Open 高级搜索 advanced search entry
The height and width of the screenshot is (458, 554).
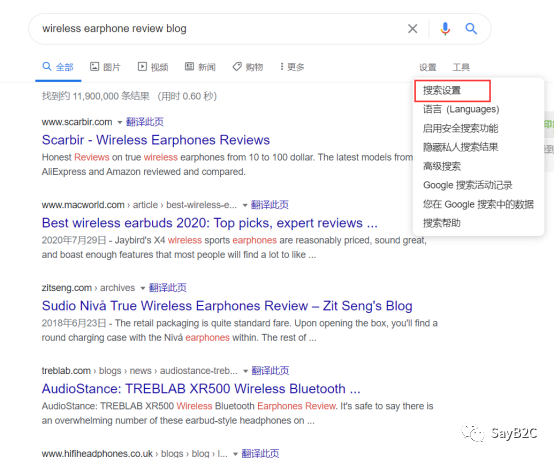tap(442, 166)
